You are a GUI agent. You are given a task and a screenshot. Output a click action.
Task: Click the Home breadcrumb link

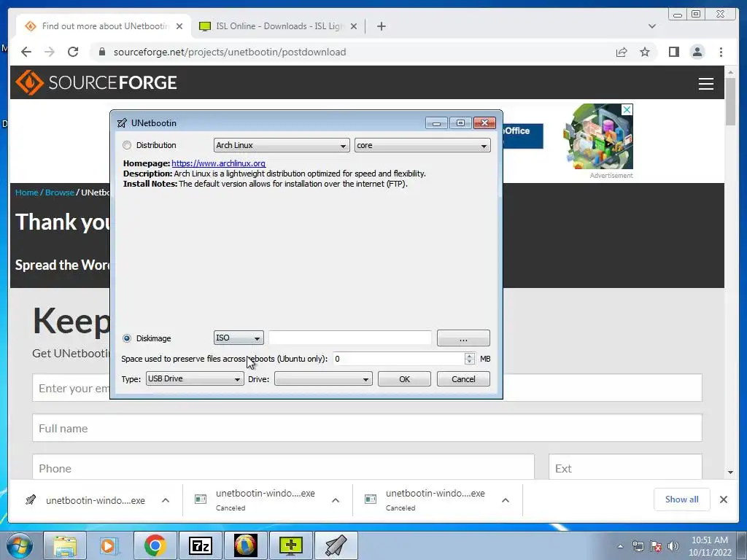(x=27, y=192)
